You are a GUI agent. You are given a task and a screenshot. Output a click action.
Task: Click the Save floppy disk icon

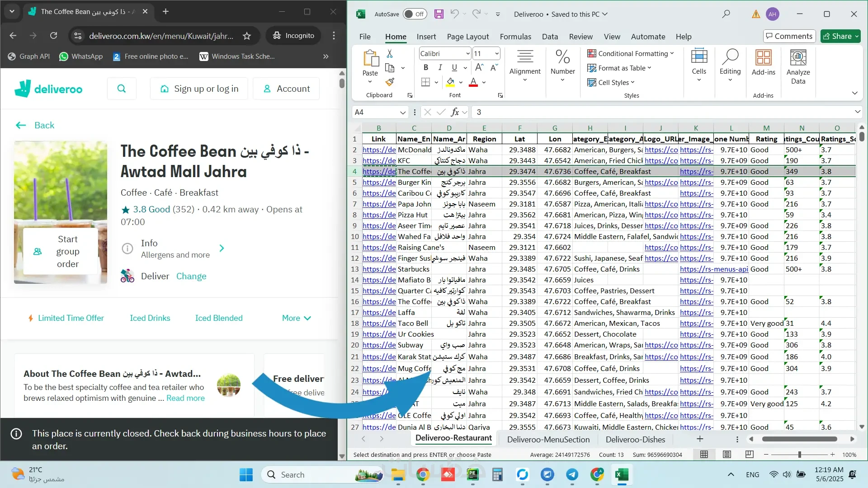tap(439, 14)
